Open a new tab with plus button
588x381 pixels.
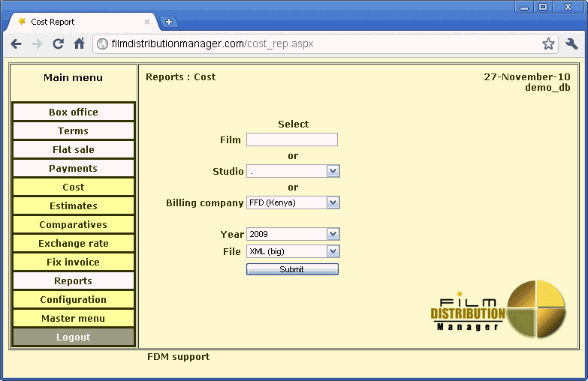click(x=168, y=22)
